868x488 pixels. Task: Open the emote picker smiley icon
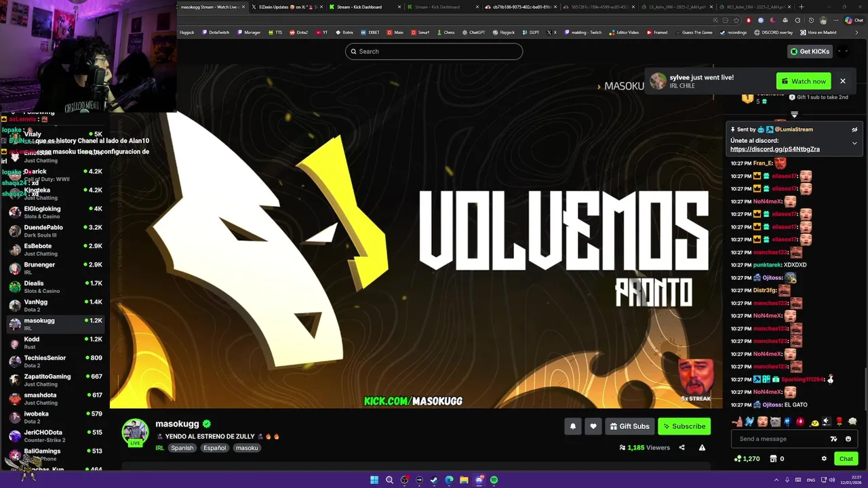[848, 439]
